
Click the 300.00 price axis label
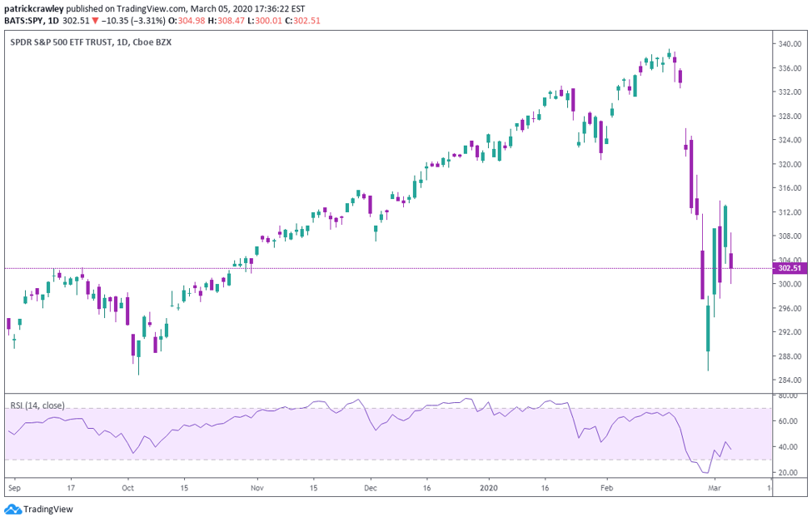click(790, 284)
